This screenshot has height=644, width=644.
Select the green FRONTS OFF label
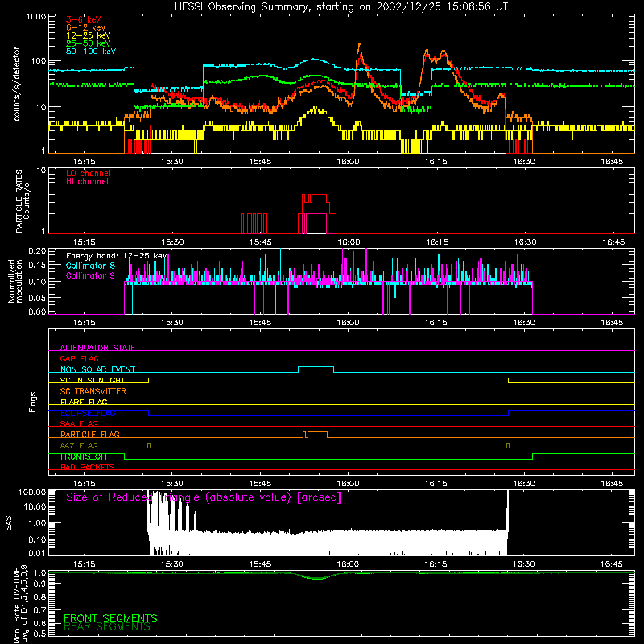85,456
